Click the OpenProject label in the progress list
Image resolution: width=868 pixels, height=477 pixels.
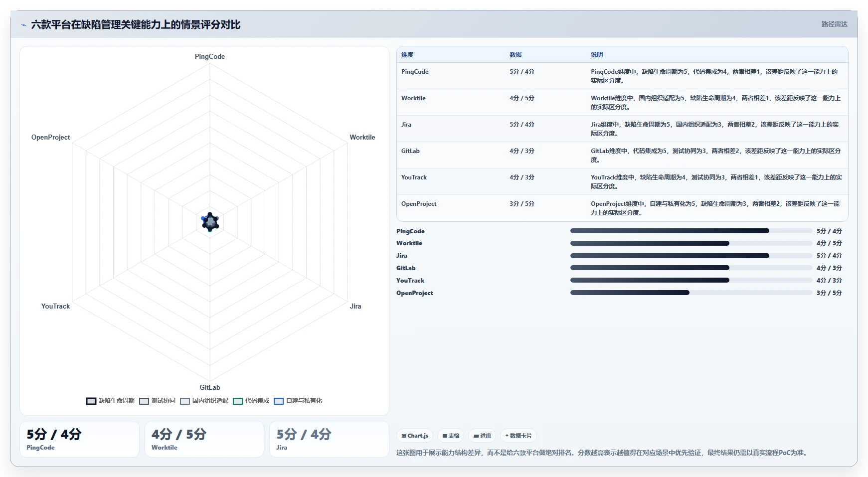pyautogui.click(x=415, y=293)
